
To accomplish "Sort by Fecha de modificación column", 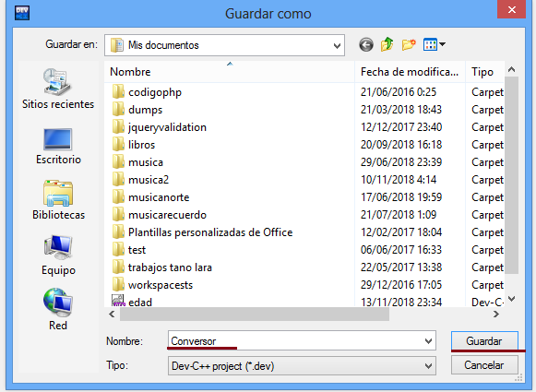I will pyautogui.click(x=410, y=72).
